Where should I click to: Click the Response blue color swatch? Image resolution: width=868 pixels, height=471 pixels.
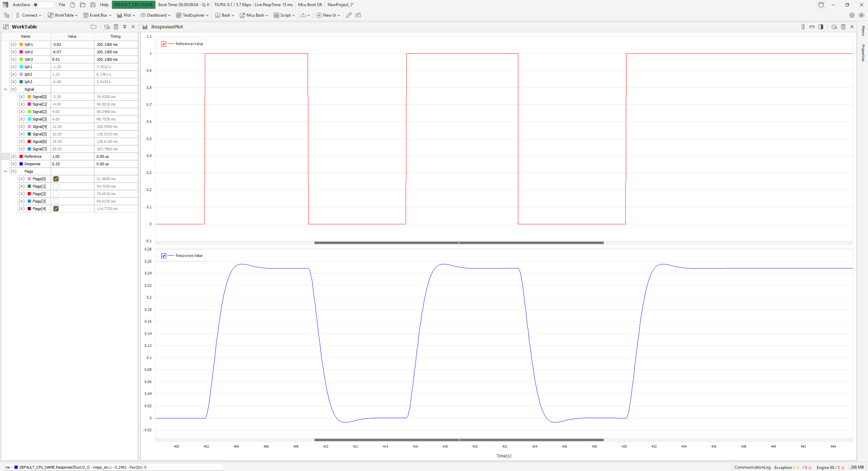[21, 164]
